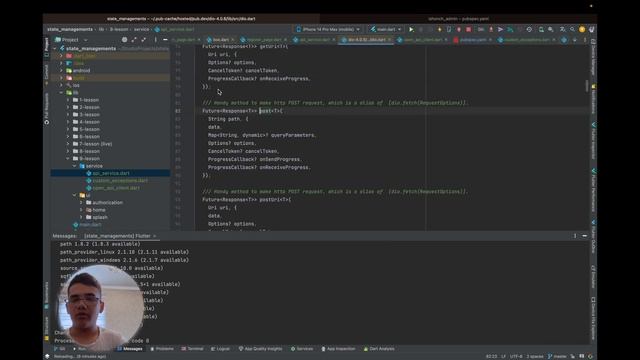Collapse the 9-lesson folder
Viewport: 640px width, 360px height.
tap(68, 158)
